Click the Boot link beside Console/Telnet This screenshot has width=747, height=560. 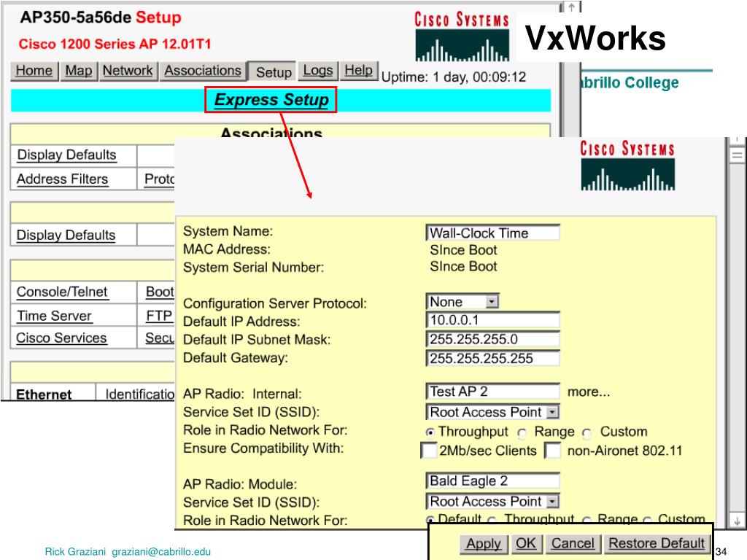coord(160,292)
